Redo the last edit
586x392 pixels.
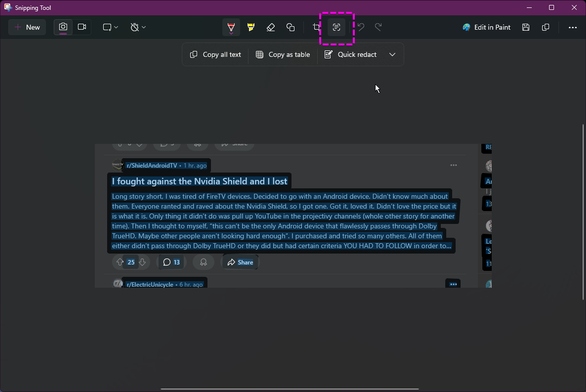379,27
